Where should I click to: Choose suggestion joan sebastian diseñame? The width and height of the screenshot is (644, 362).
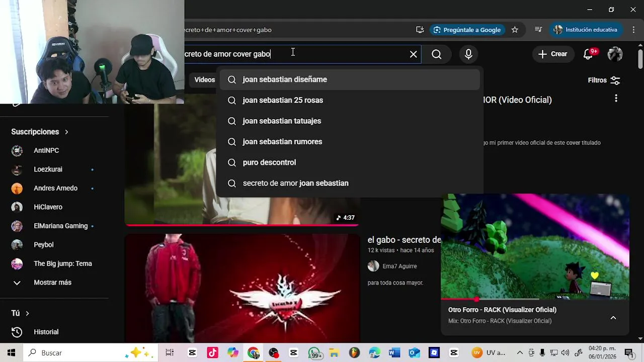(350, 79)
